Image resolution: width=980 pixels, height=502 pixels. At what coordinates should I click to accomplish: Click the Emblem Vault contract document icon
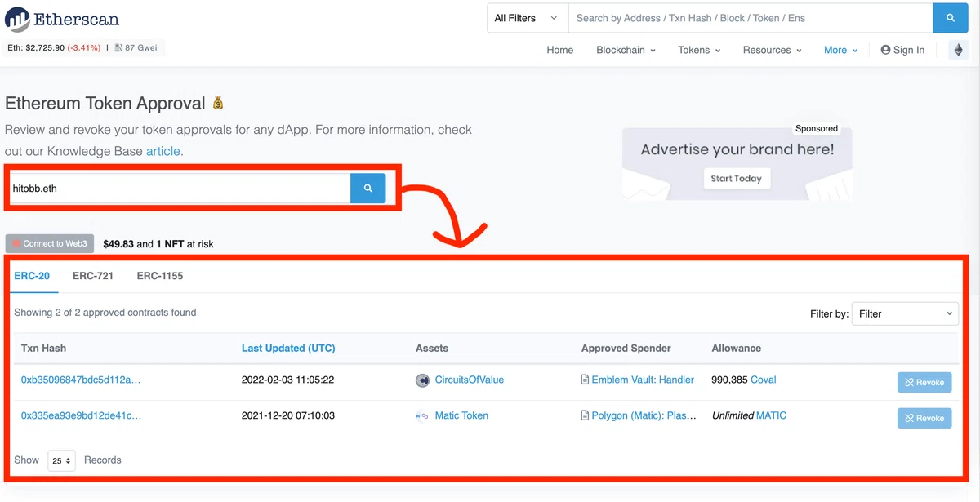coord(585,380)
